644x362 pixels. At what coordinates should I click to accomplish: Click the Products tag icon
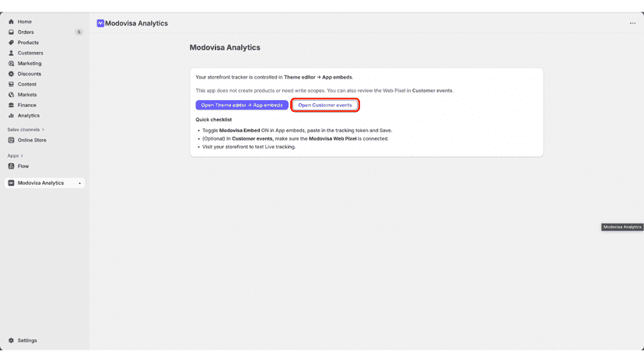11,43
